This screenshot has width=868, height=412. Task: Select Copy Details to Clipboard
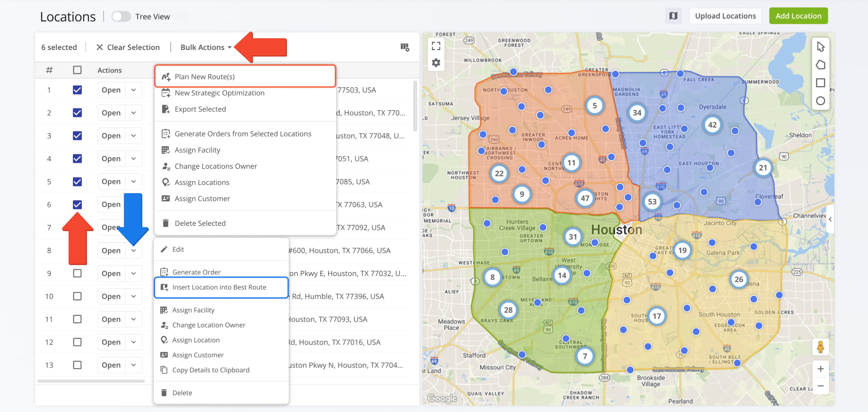(221, 370)
